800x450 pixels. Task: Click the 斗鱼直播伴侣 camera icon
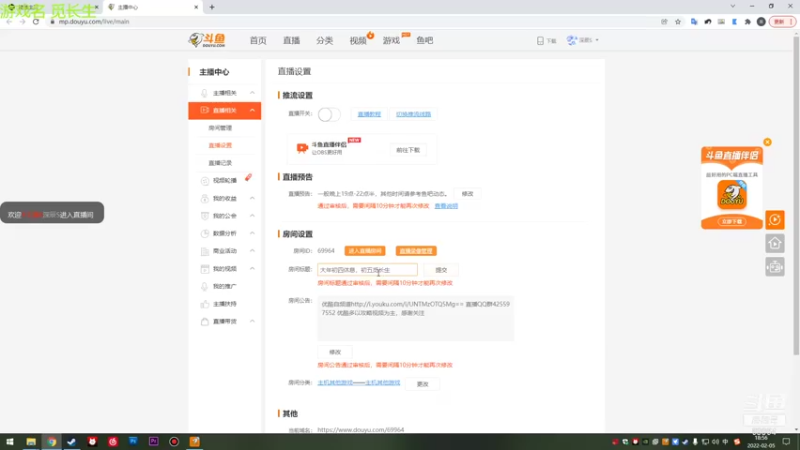[x=302, y=148]
